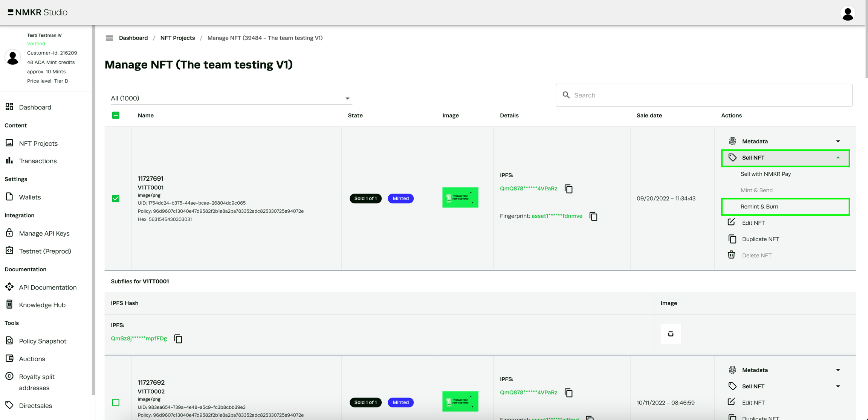Copy subfile IPFS hash QmSz8j

coord(178,339)
